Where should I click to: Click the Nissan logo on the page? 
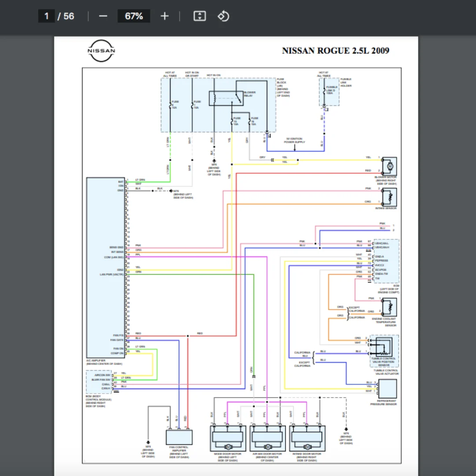tap(101, 51)
